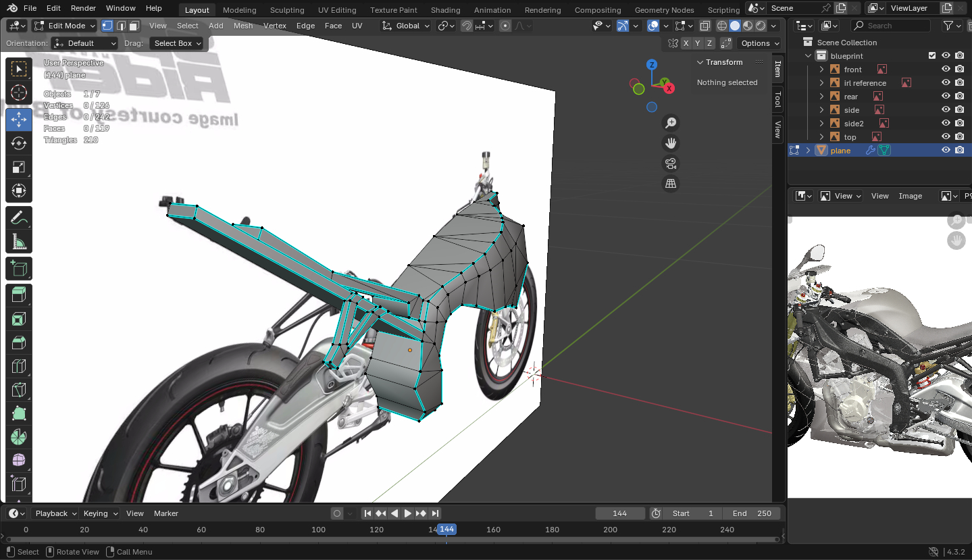The width and height of the screenshot is (972, 560).
Task: Open the Playback popover in timeline
Action: click(55, 513)
